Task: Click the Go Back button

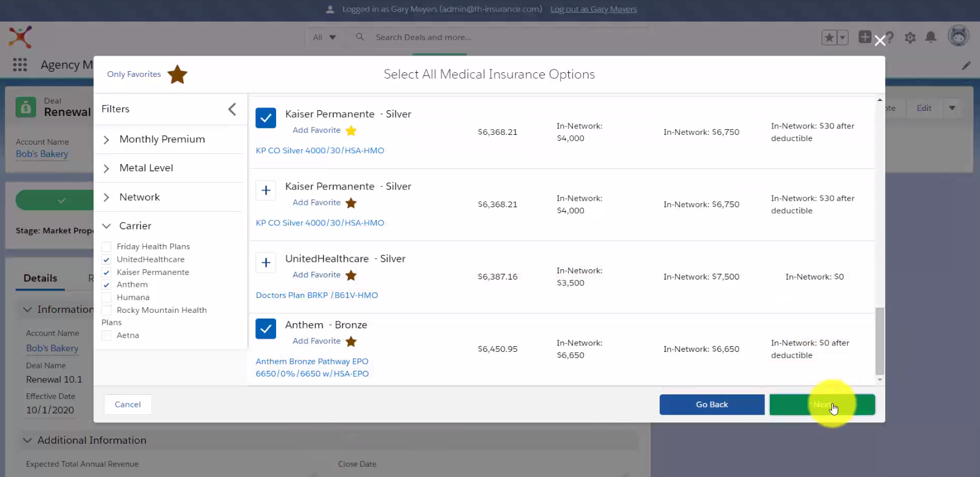Action: 712,405
